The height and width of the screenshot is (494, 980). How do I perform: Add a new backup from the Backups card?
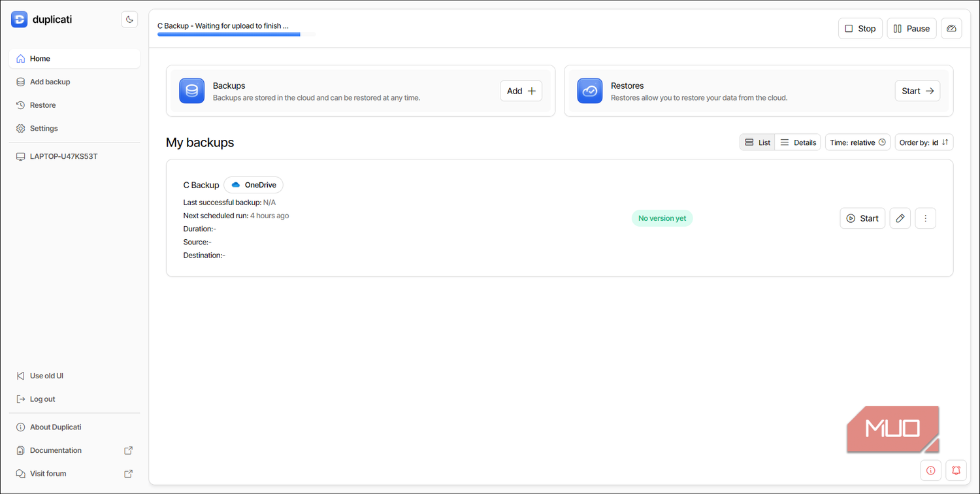521,91
